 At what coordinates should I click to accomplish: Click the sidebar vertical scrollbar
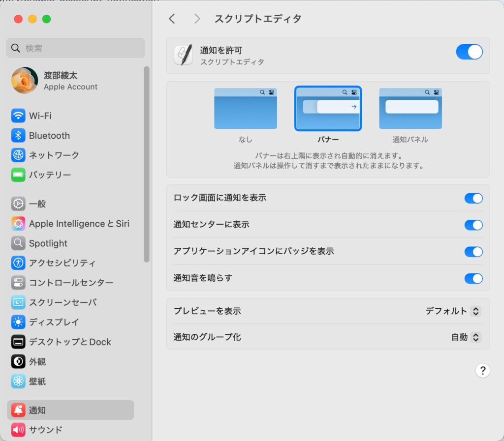pos(146,164)
